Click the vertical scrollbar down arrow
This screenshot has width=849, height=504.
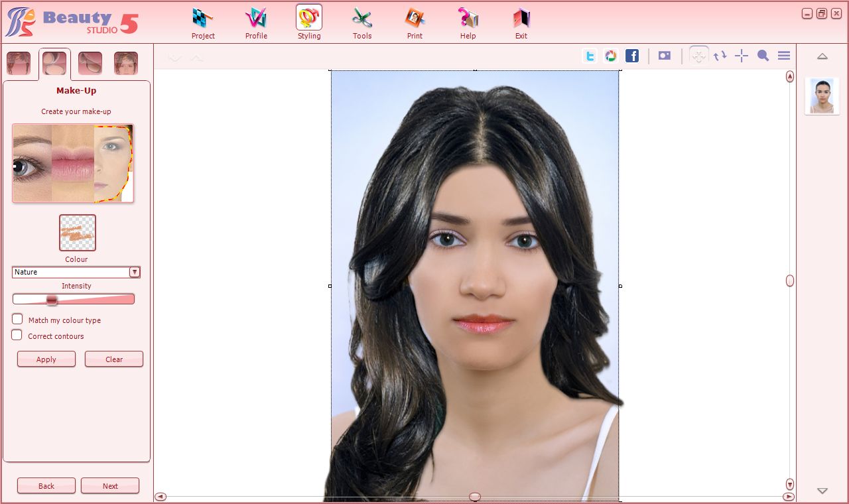tap(790, 484)
